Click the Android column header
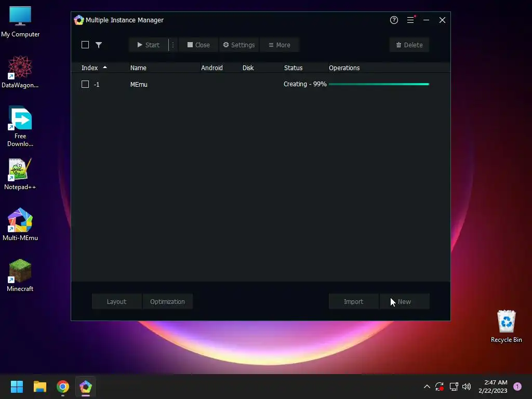 coord(212,68)
